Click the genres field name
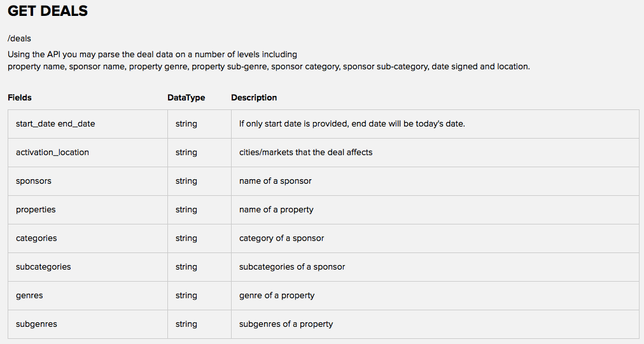 (x=29, y=296)
